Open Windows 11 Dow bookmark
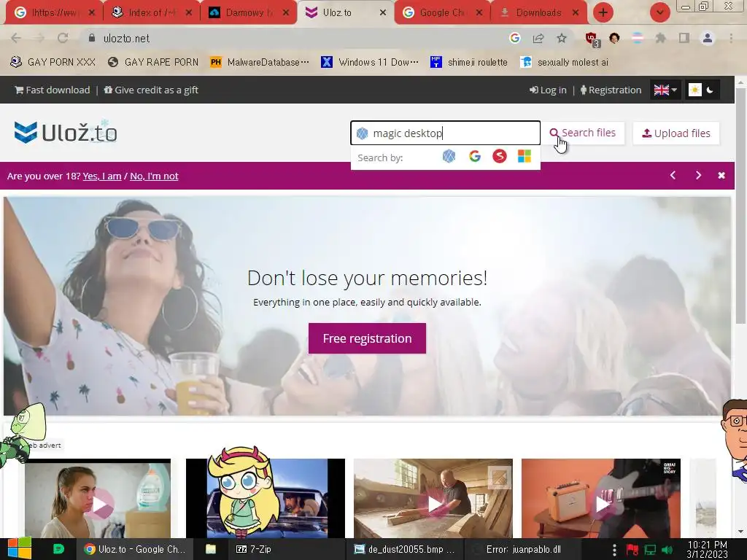747x560 pixels. [x=370, y=62]
